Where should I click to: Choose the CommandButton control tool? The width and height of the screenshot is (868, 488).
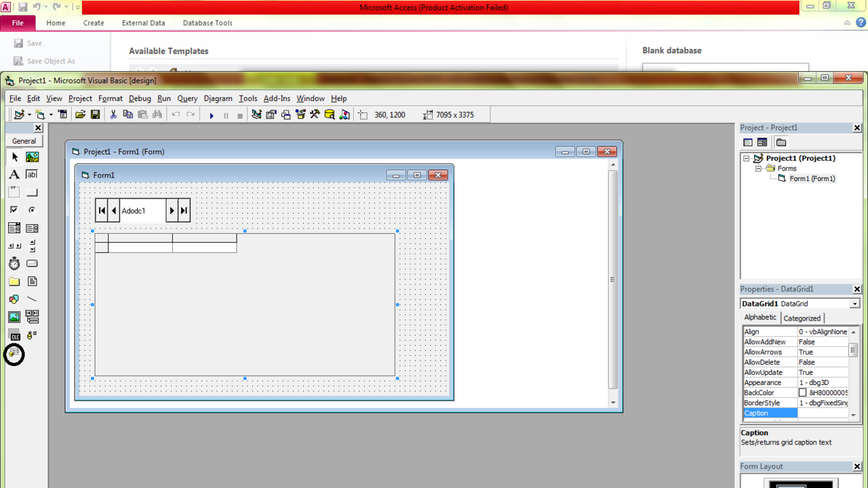(x=32, y=192)
